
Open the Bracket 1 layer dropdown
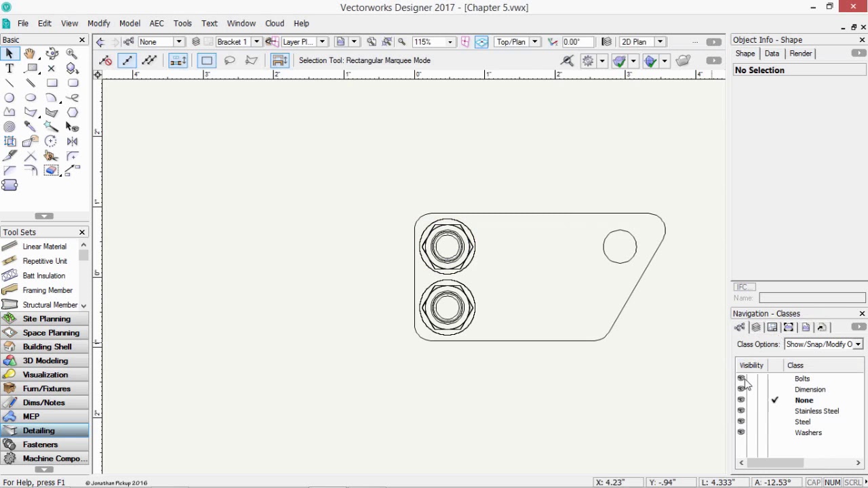[x=256, y=42]
